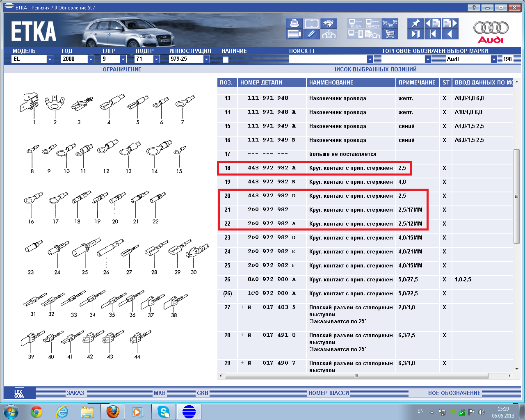Click the list view icon below the printer

294,34
